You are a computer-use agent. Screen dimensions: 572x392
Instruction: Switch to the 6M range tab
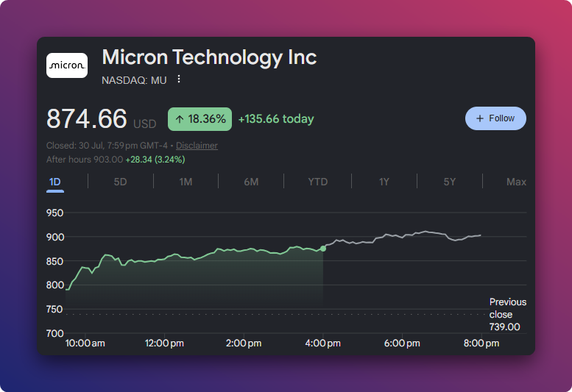click(251, 182)
